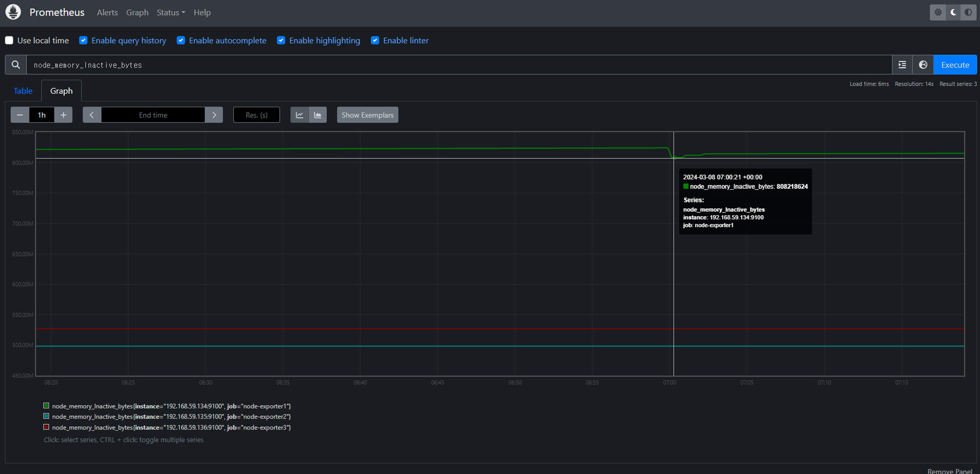Focus the query expression input field
Screen dimensions: 980x474
click(459, 65)
